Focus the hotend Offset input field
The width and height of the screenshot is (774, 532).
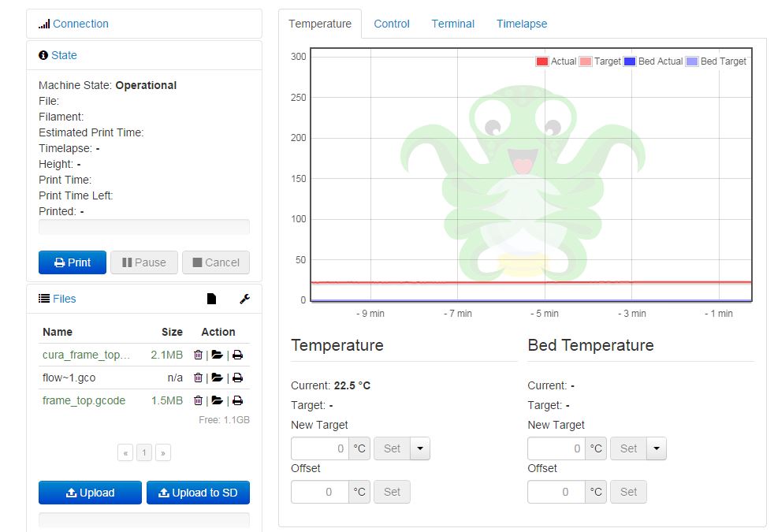tap(320, 492)
